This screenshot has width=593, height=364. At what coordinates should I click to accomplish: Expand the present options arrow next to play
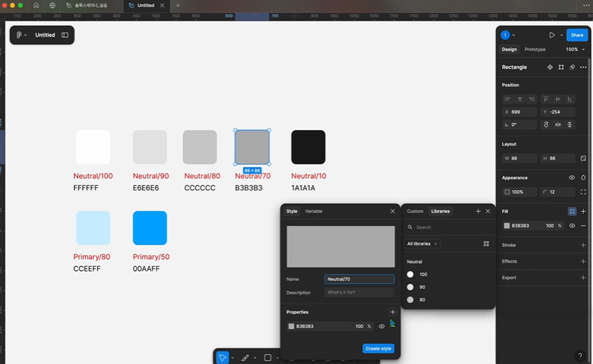561,35
